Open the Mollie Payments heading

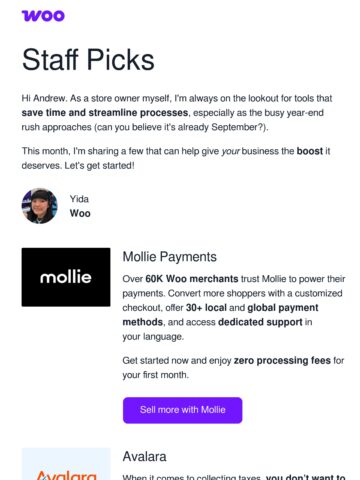[169, 257]
